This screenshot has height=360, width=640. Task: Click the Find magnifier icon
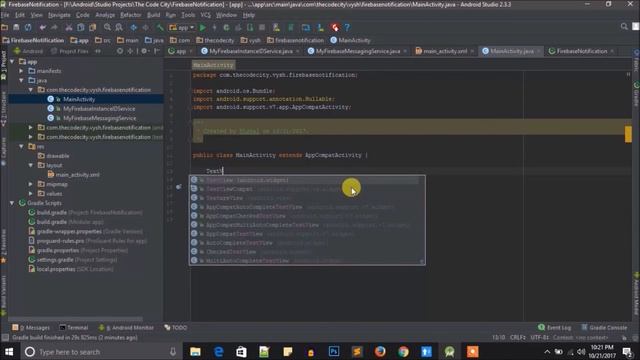(107, 27)
